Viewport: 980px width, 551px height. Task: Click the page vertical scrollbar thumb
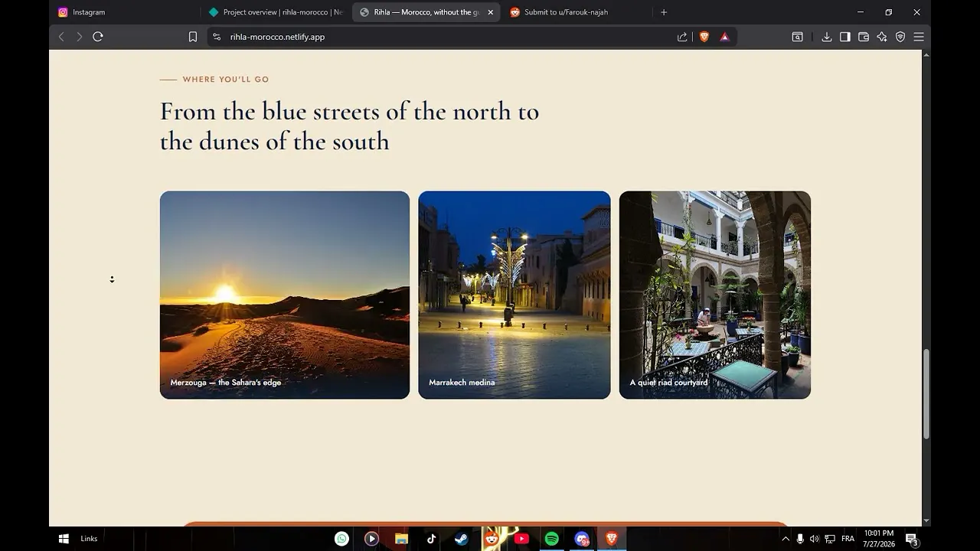pyautogui.click(x=926, y=394)
